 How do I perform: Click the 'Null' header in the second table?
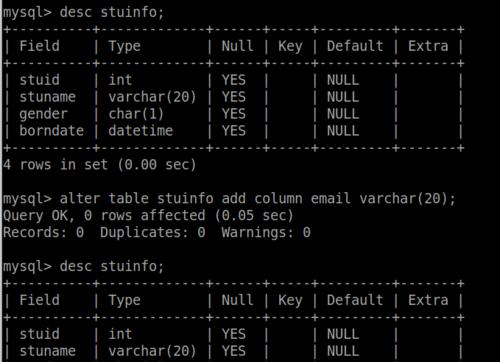click(237, 300)
